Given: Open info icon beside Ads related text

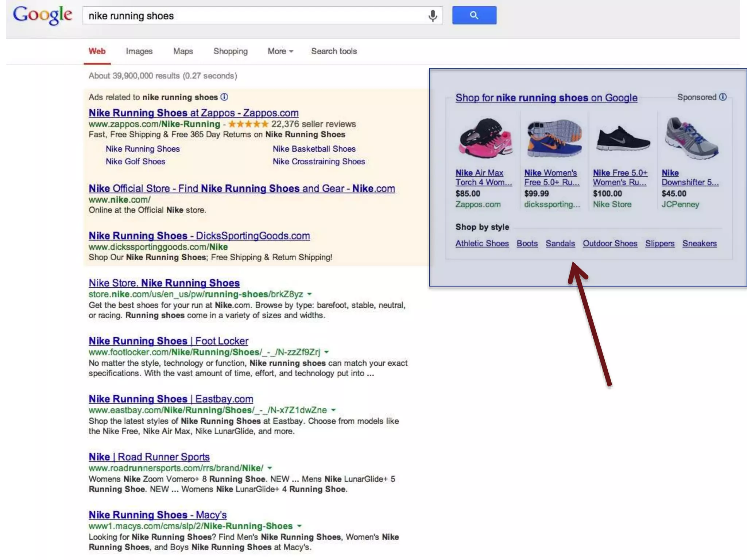Looking at the screenshot, I should (x=224, y=97).
